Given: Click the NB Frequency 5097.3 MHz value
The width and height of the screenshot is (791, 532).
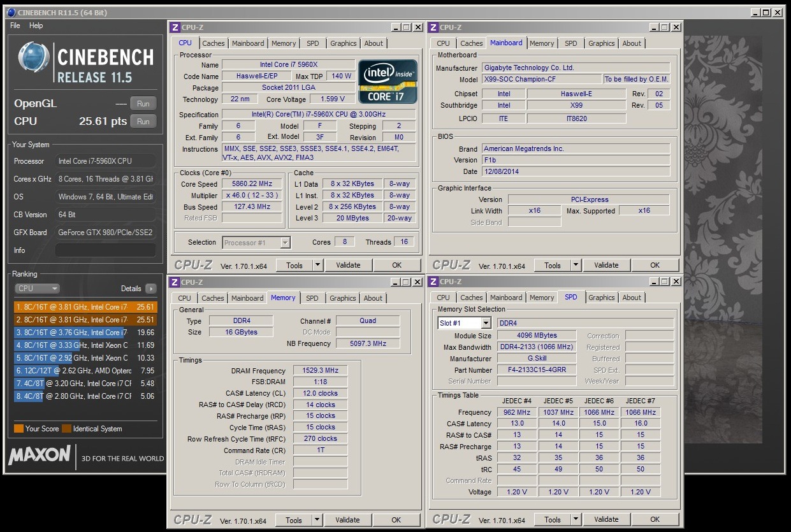Looking at the screenshot, I should (368, 344).
